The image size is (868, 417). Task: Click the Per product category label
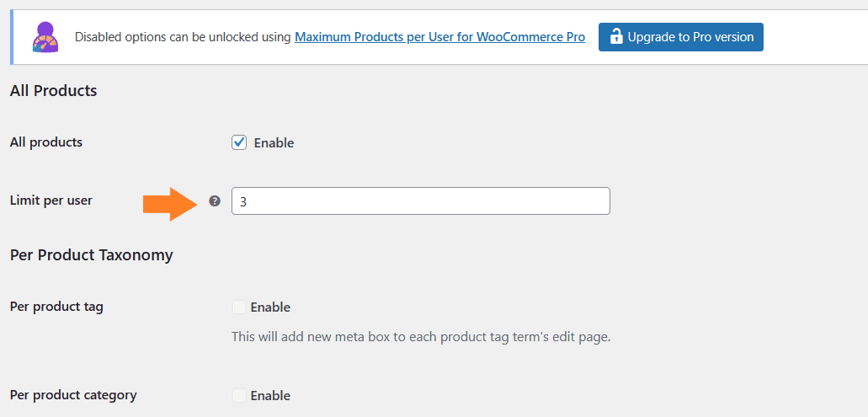(x=73, y=395)
